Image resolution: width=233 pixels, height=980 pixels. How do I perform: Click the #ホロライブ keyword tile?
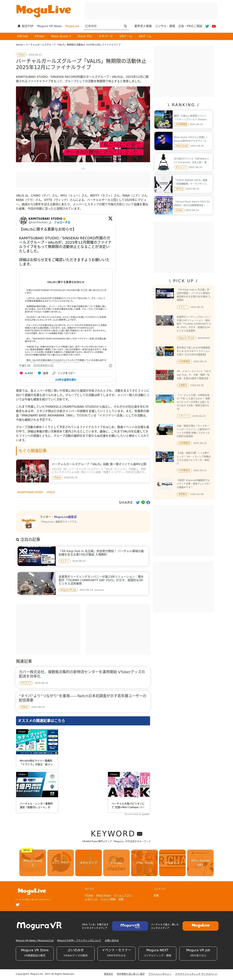(88, 863)
